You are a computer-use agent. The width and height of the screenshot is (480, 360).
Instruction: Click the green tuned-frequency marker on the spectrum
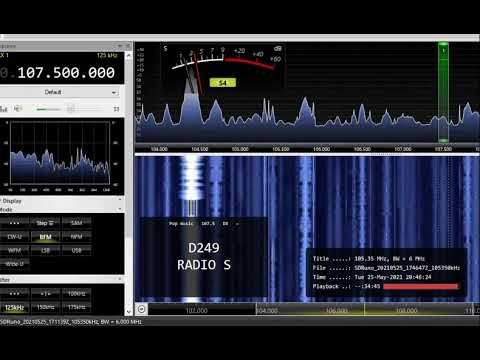tap(443, 92)
